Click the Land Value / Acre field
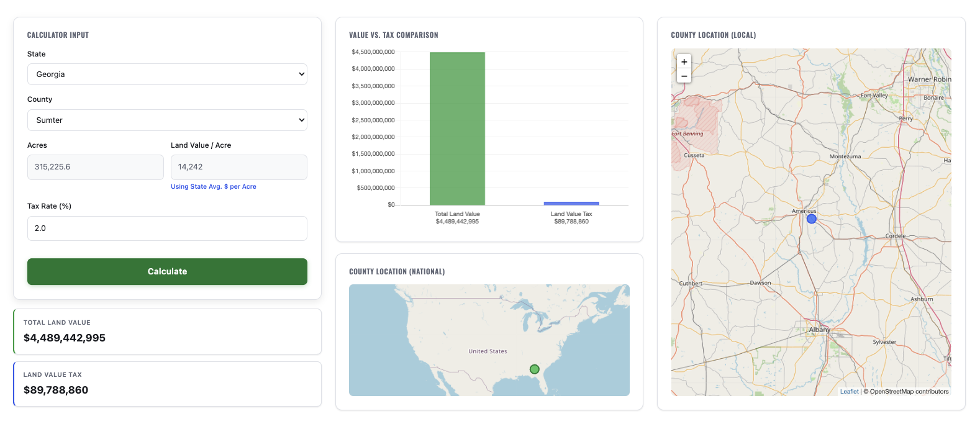 click(x=238, y=167)
